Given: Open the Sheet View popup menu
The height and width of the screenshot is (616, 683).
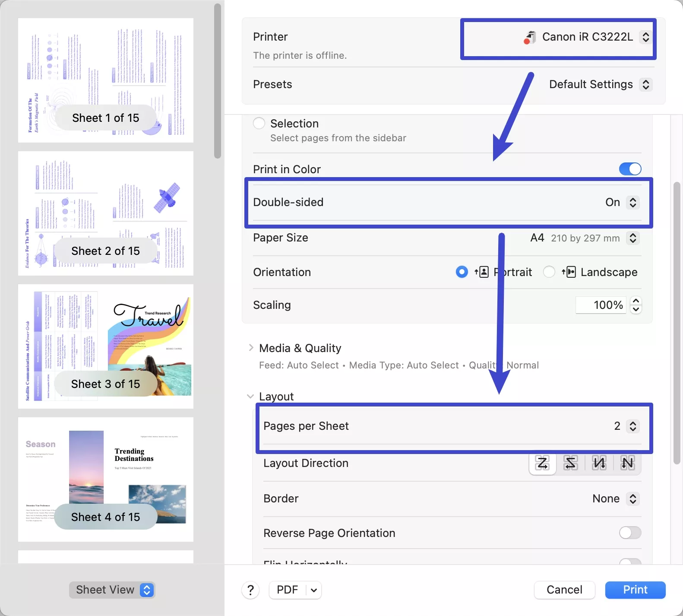Looking at the screenshot, I should pos(112,590).
